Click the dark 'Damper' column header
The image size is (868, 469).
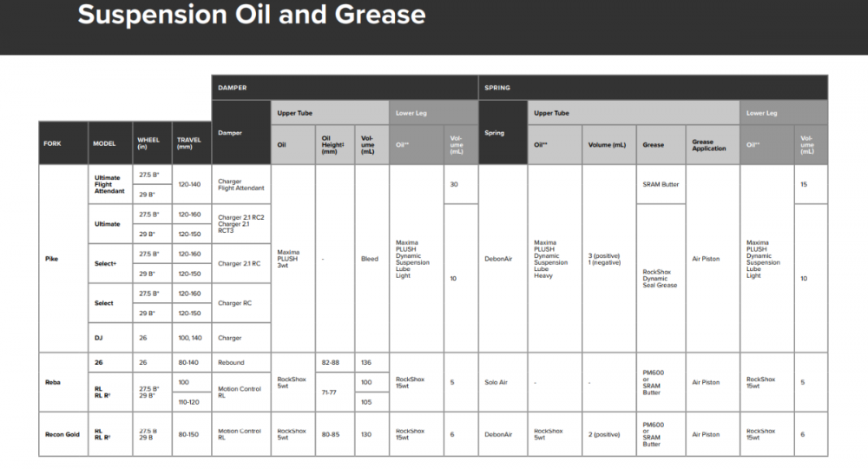click(x=240, y=133)
